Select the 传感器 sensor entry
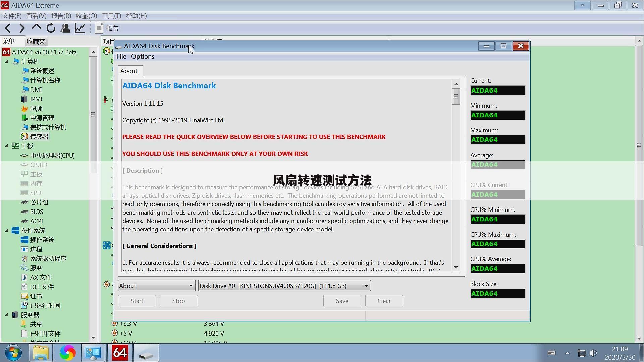The width and height of the screenshot is (644, 362). coord(39,137)
